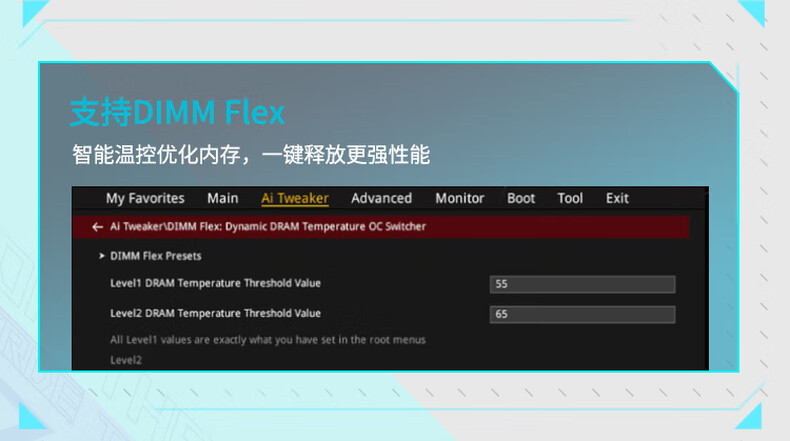Click the back arrow before Ai Tweaker path
Image resolution: width=790 pixels, height=441 pixels.
[x=97, y=227]
